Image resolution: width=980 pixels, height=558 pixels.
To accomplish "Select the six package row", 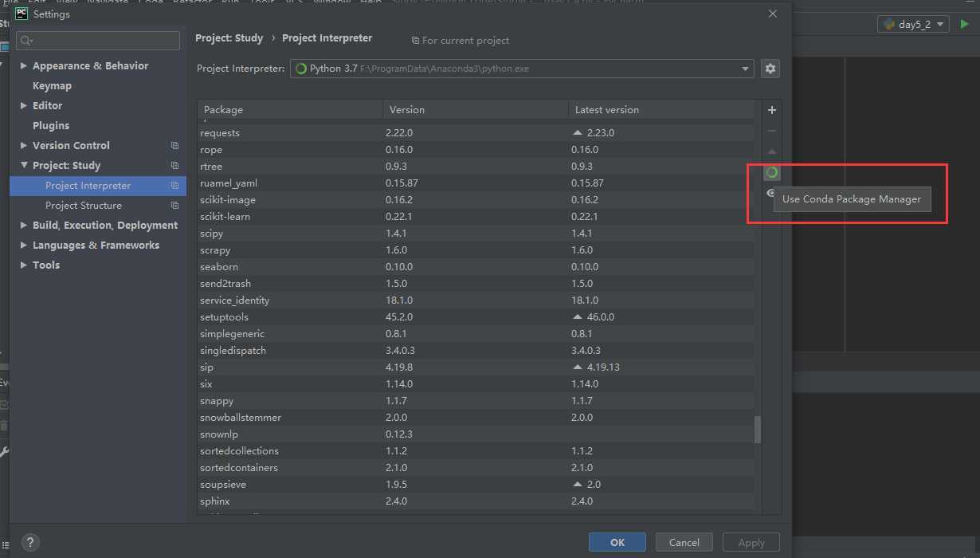I will (476, 384).
